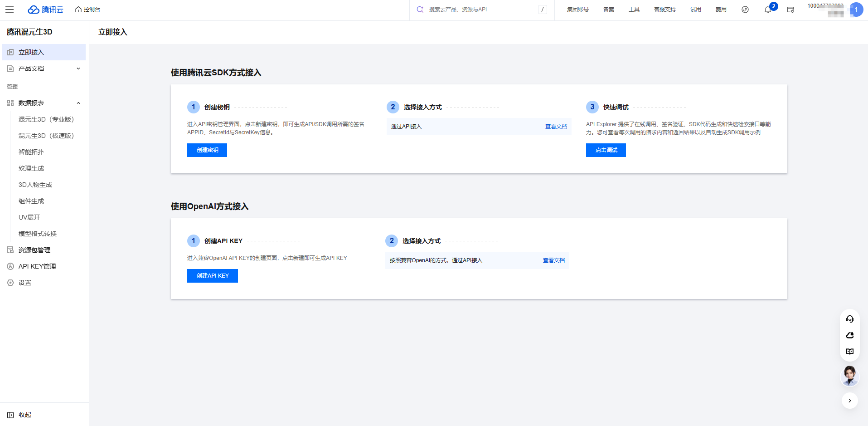The width and height of the screenshot is (868, 426).
Task: Open the documentation book icon
Action: click(850, 352)
